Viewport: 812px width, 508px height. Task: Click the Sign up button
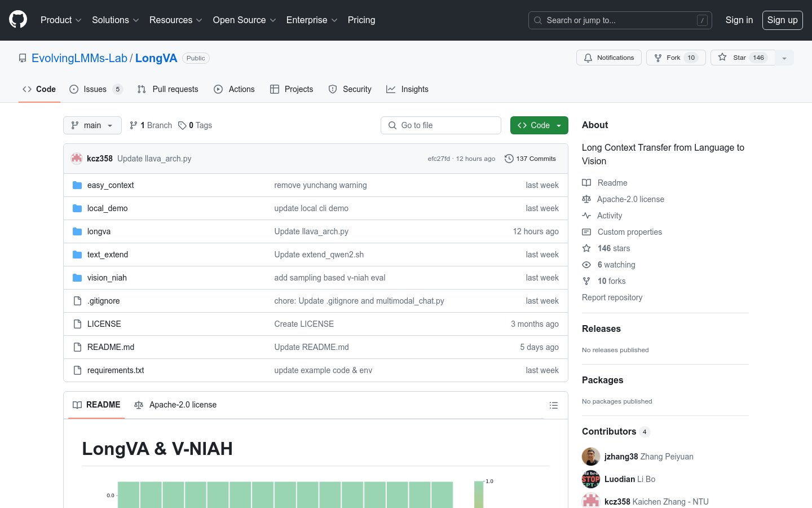coord(783,20)
